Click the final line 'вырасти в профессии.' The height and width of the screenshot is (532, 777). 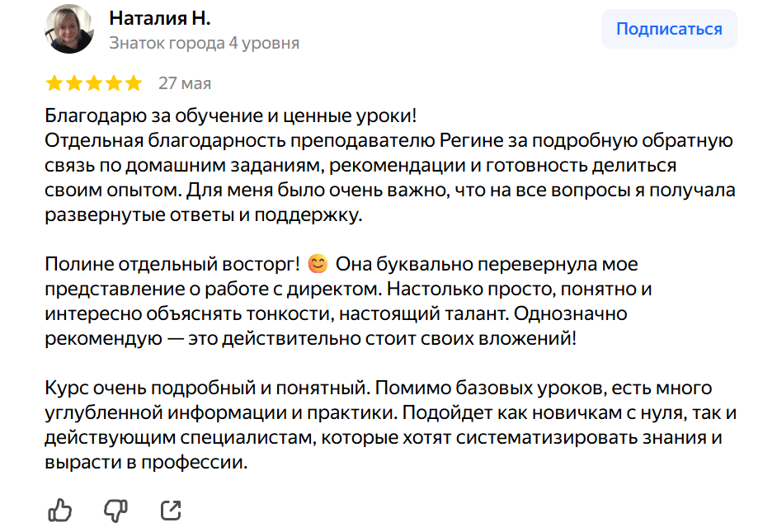[x=146, y=462]
